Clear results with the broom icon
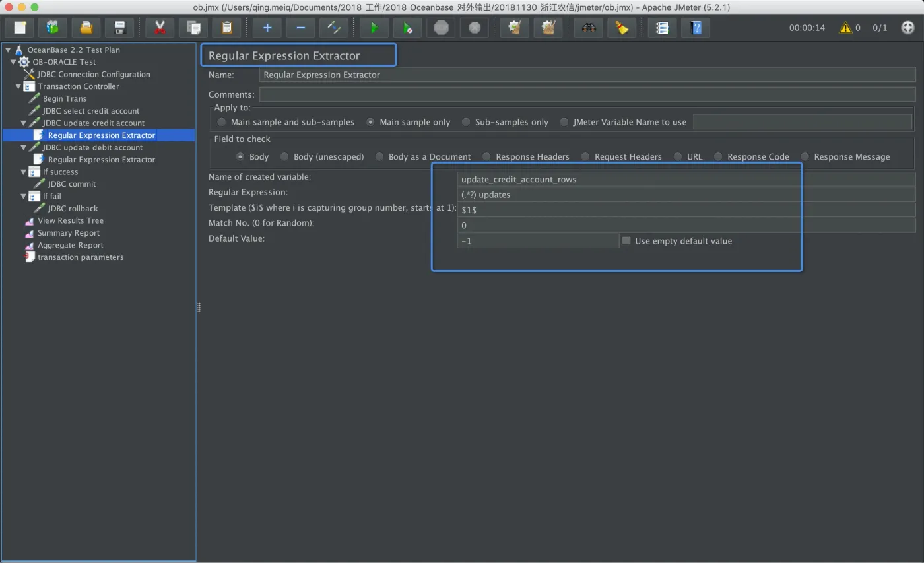Image resolution: width=924 pixels, height=563 pixels. click(x=515, y=28)
